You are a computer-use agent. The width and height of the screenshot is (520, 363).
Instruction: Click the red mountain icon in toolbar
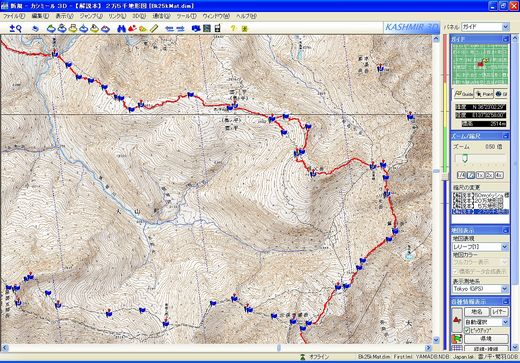[x=132, y=29]
